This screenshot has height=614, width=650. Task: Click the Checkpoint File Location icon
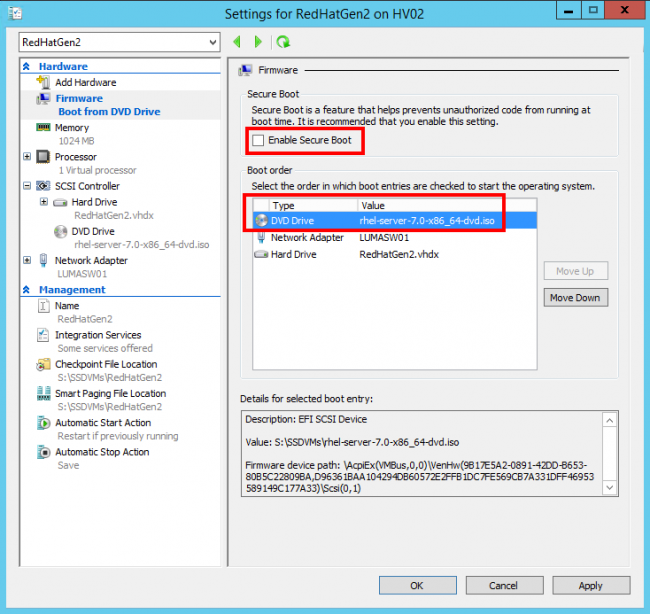click(43, 364)
